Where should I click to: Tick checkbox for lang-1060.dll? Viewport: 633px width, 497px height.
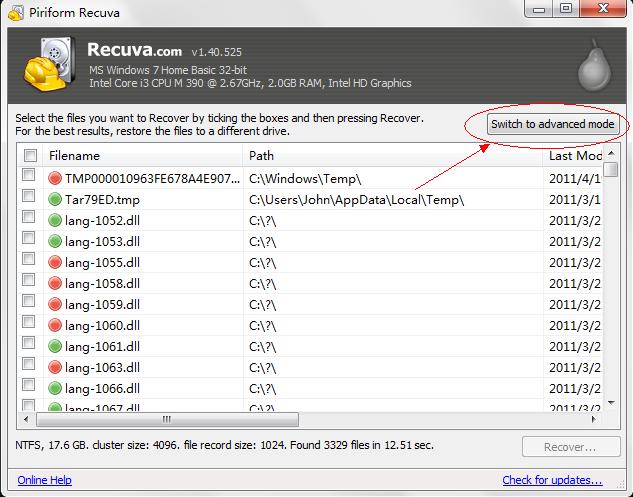[28, 322]
